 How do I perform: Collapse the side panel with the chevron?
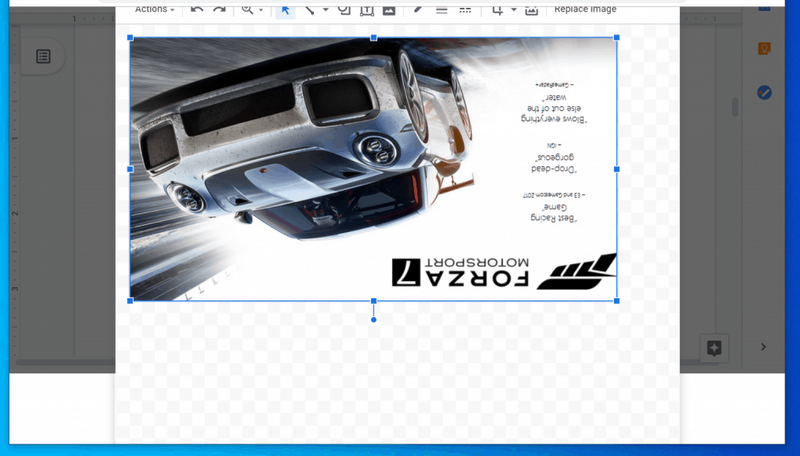coord(763,347)
